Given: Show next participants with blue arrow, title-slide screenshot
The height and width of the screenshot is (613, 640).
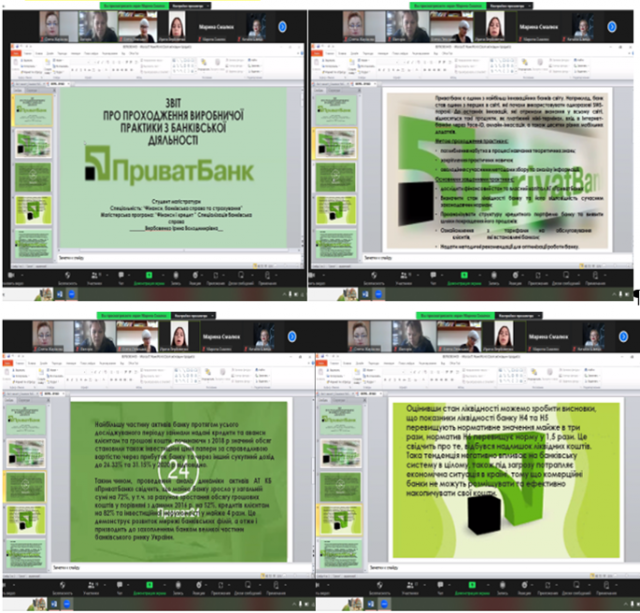Looking at the screenshot, I should 282,27.
